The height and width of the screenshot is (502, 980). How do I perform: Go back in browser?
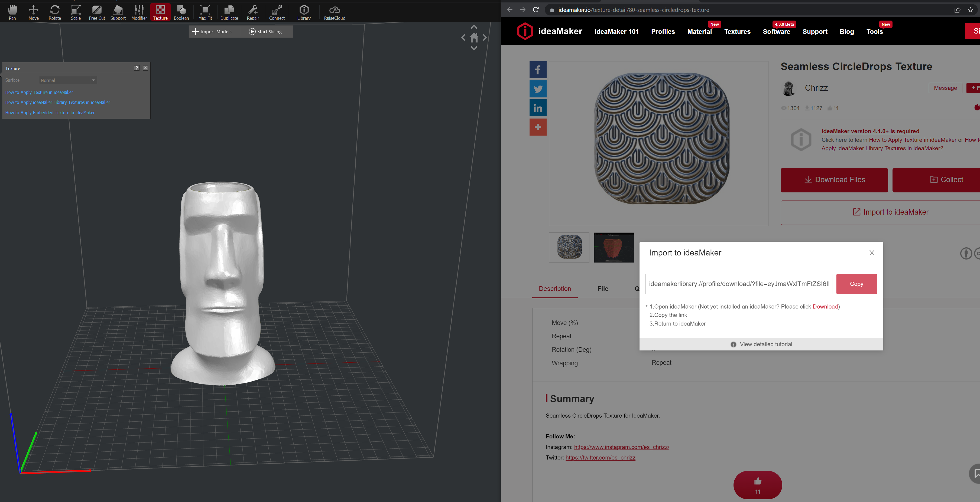510,10
